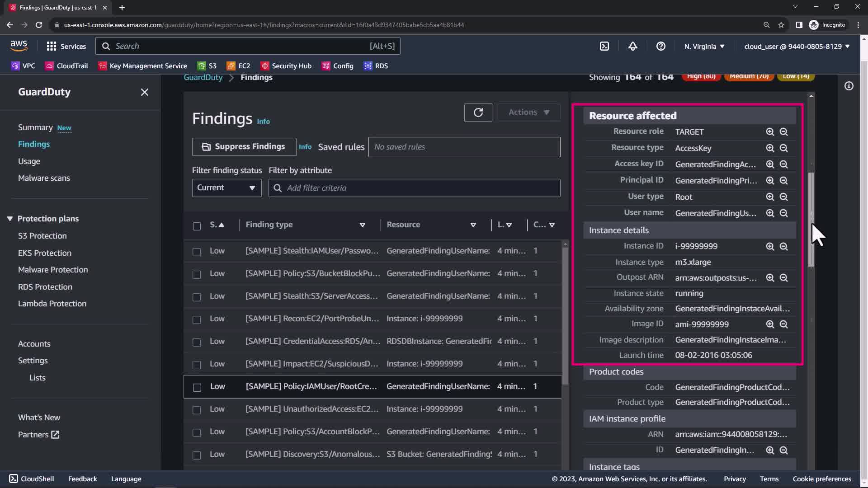Open the notifications bell icon
The height and width of the screenshot is (488, 868).
[632, 46]
